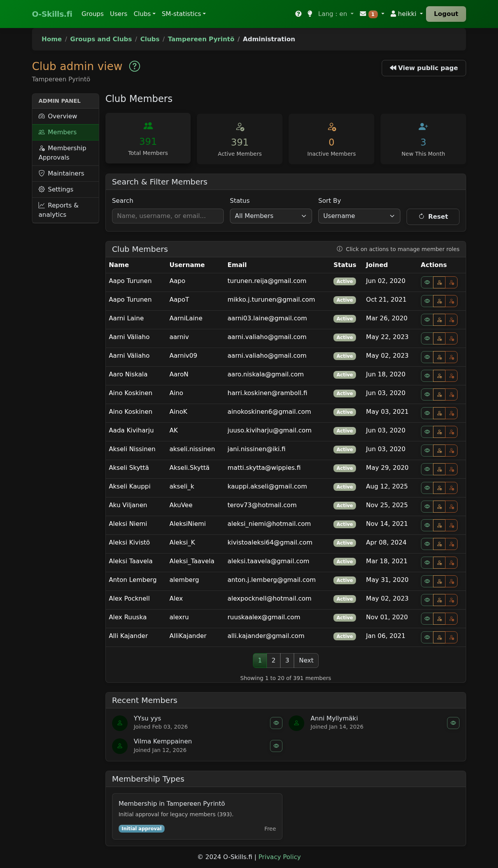498x868 pixels.
Task: Click manage role icon for Aku Viljanen
Action: click(x=439, y=507)
